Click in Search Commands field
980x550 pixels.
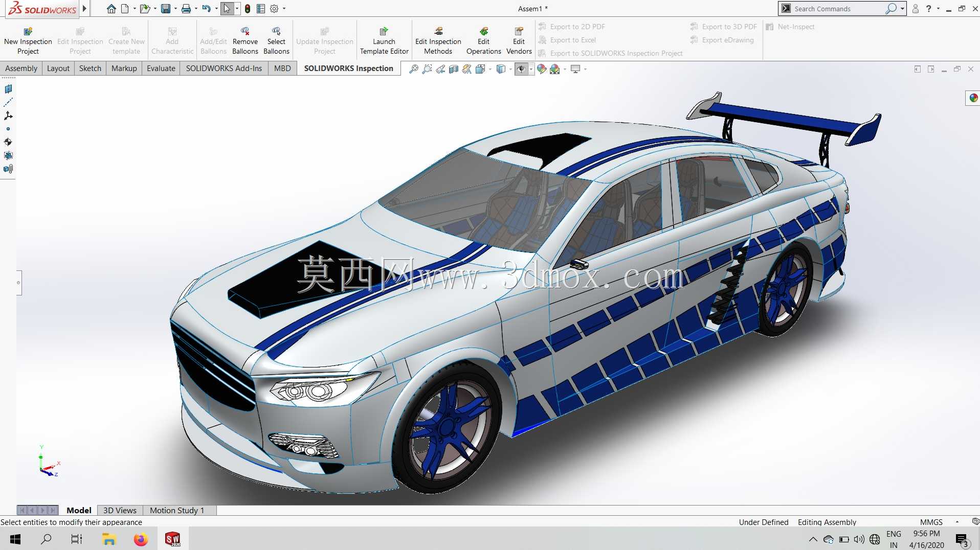[839, 9]
